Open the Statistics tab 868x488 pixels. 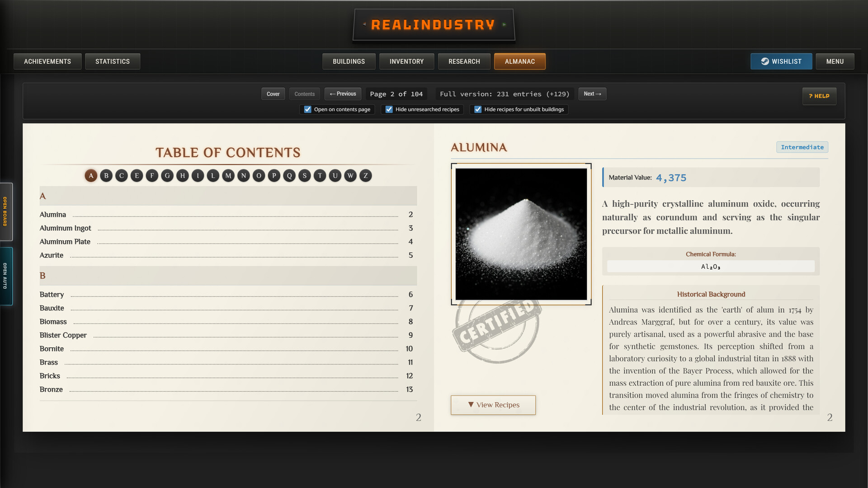point(113,61)
